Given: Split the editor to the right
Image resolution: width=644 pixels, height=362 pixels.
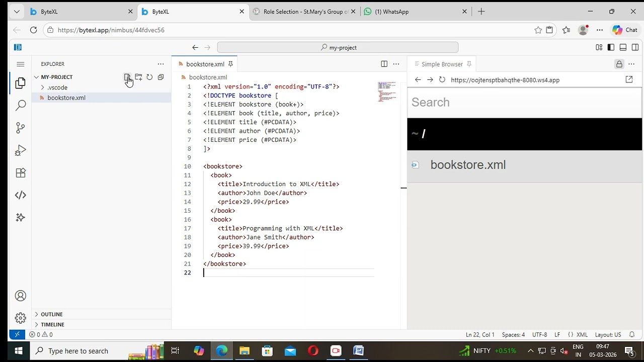Looking at the screenshot, I should click(x=384, y=64).
